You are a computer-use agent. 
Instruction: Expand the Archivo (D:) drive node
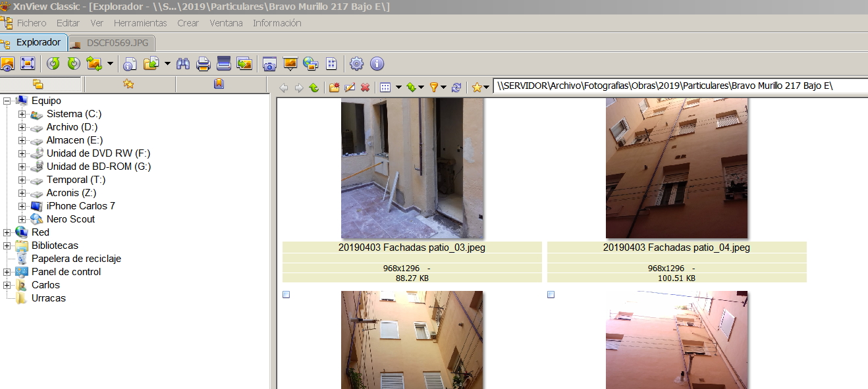[22, 127]
